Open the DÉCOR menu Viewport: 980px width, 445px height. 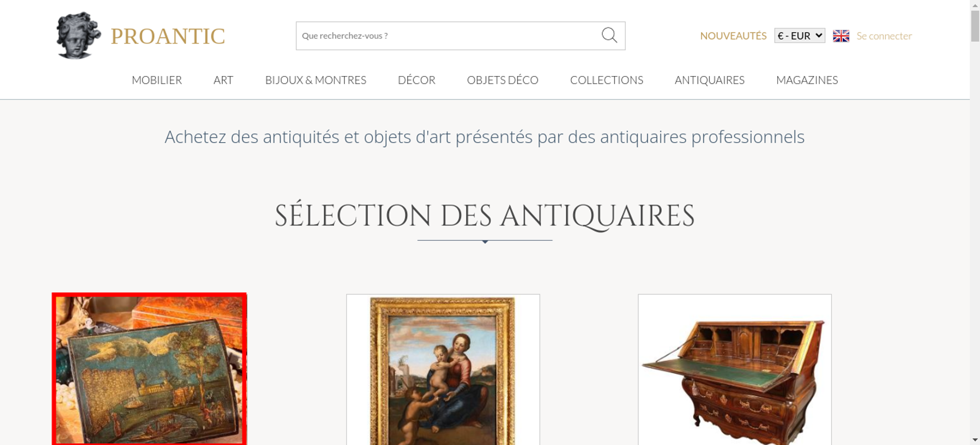[416, 80]
